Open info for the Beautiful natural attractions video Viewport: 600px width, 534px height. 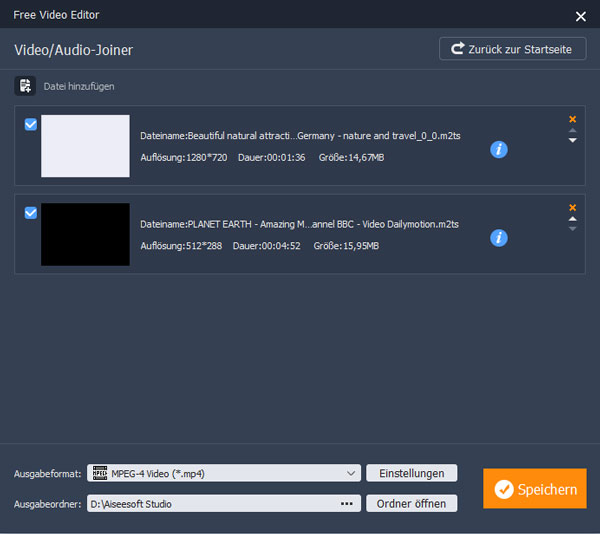[499, 149]
